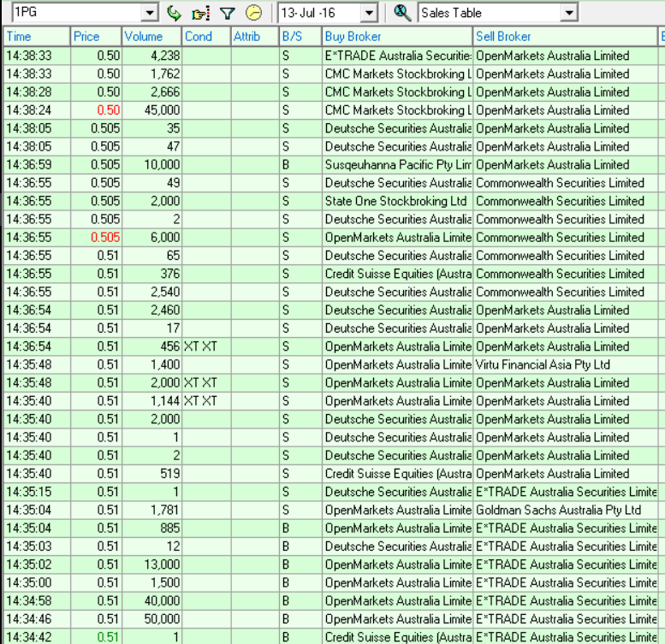
Task: Select the 13,000 volume cell
Action: 151,564
